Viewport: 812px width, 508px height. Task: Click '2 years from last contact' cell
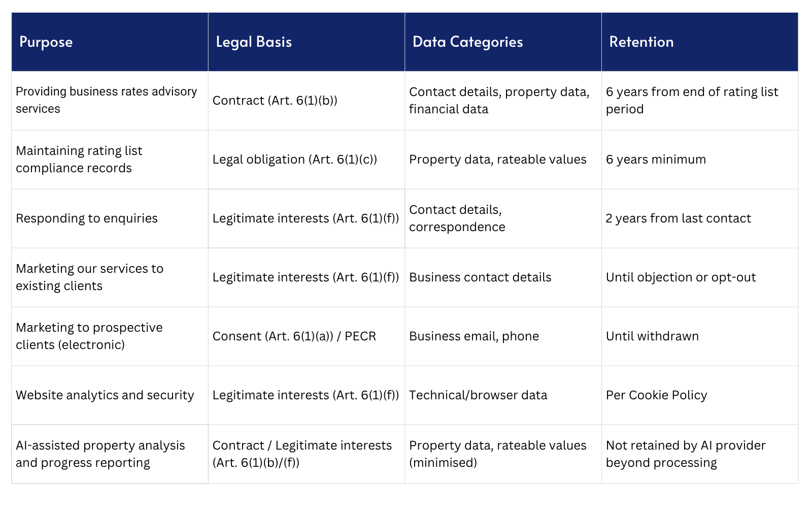pos(700,218)
